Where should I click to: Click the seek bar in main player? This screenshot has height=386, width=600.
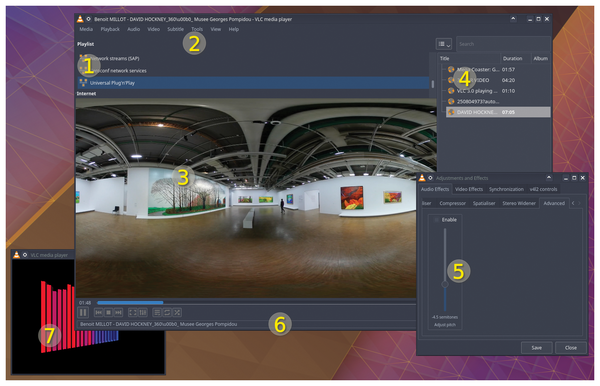tap(256, 303)
